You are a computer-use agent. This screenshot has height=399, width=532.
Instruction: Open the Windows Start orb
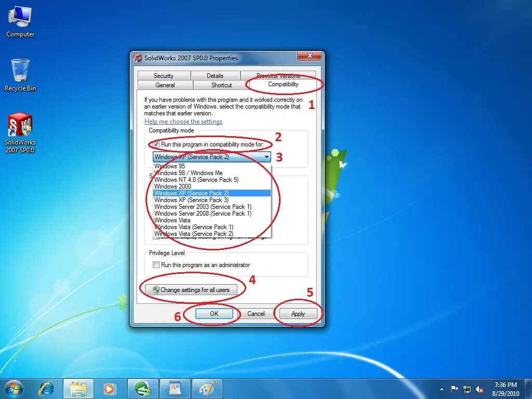[x=13, y=389]
